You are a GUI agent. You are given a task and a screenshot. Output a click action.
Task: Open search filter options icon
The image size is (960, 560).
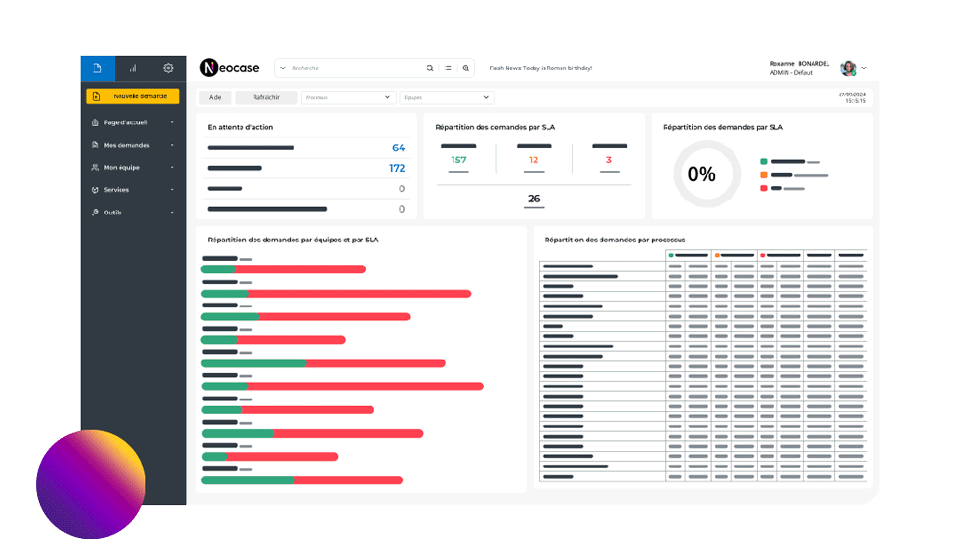(448, 68)
